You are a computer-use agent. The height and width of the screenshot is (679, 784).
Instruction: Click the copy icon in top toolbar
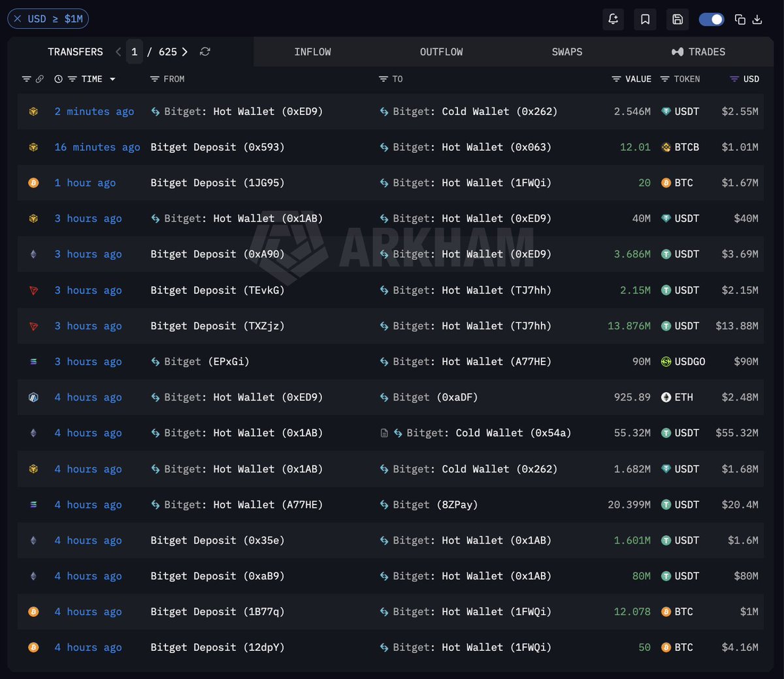pyautogui.click(x=740, y=19)
